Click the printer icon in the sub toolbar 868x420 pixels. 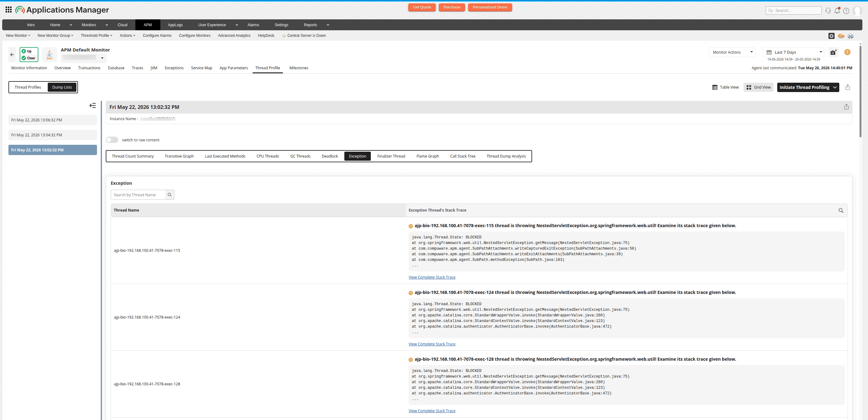851,36
